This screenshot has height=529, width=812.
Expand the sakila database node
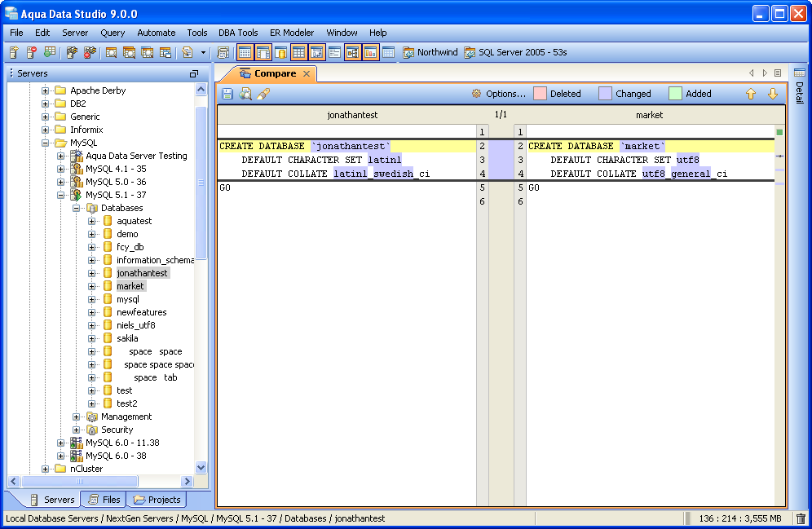pos(92,338)
